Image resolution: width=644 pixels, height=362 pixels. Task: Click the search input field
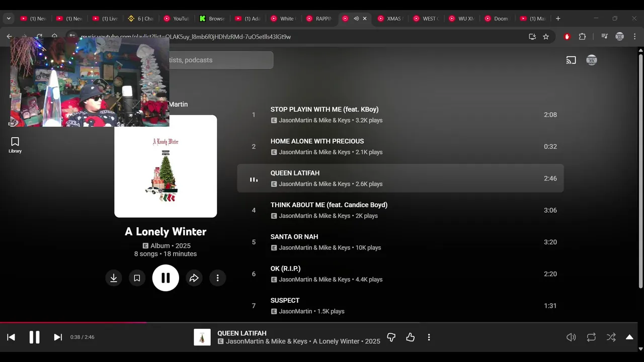[x=221, y=60]
